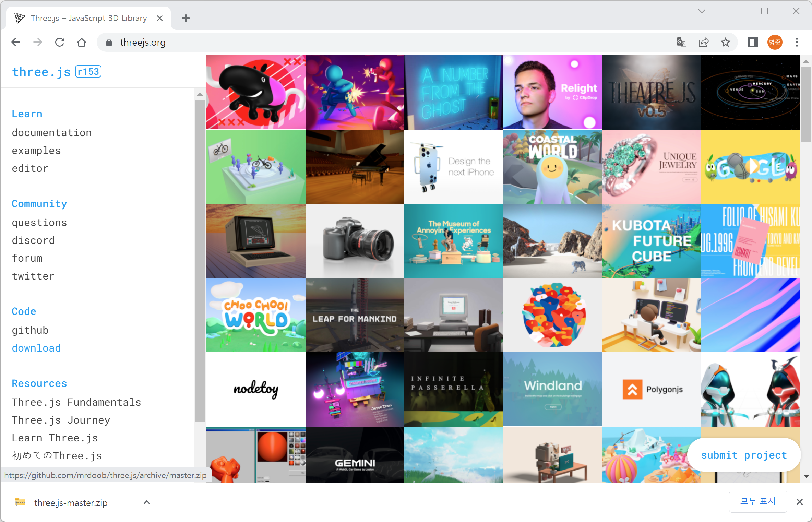Click the orange profile avatar
This screenshot has width=812, height=522.
click(775, 42)
